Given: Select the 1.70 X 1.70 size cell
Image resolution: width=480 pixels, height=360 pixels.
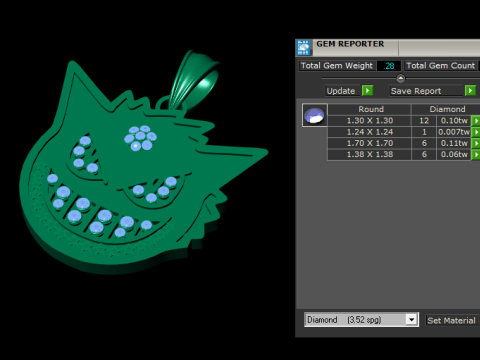Looking at the screenshot, I should (x=369, y=143).
